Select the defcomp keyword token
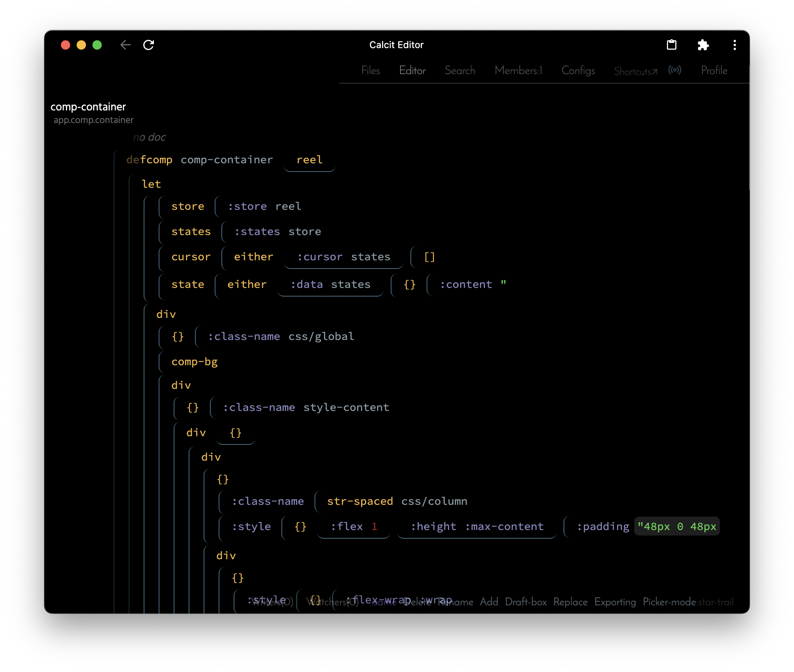The image size is (794, 672). (150, 160)
